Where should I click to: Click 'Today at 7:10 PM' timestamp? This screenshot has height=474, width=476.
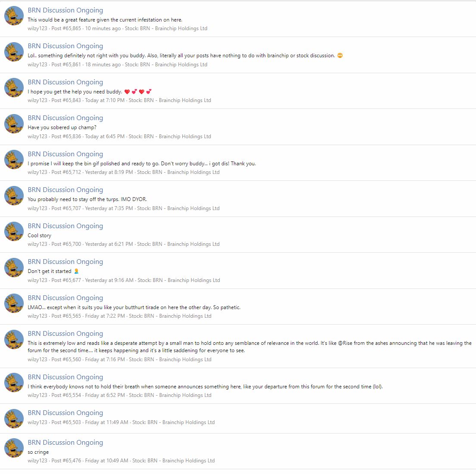point(105,100)
